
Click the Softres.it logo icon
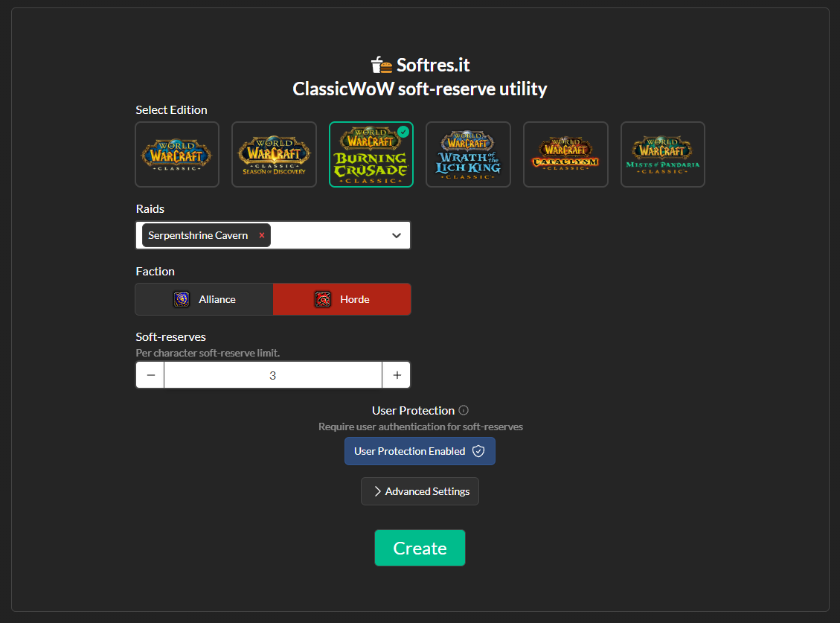(x=382, y=65)
